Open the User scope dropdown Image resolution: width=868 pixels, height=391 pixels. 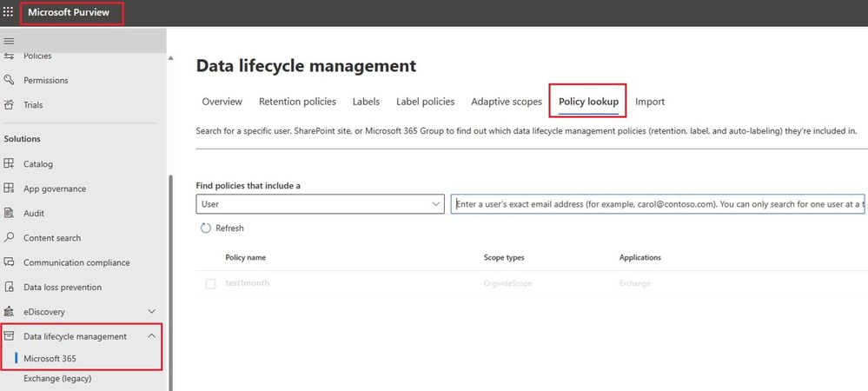pos(321,204)
